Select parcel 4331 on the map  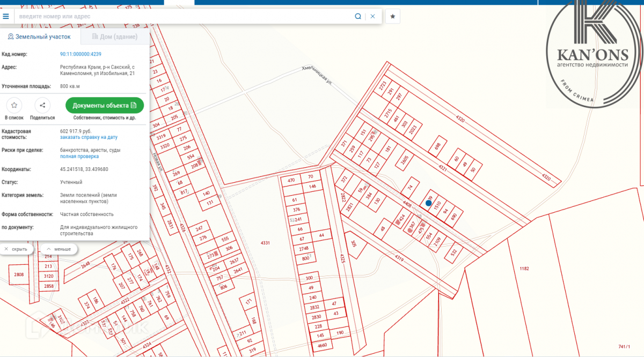click(x=265, y=243)
